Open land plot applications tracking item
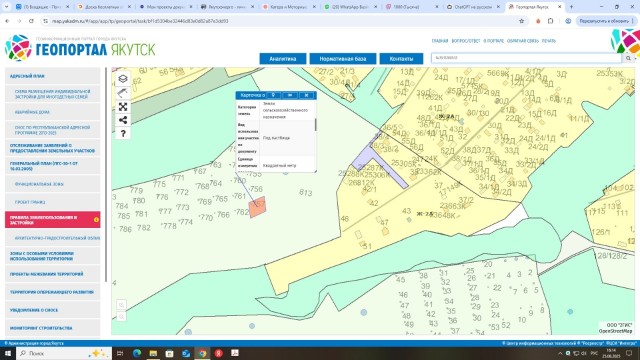The image size is (640, 360). (x=52, y=148)
